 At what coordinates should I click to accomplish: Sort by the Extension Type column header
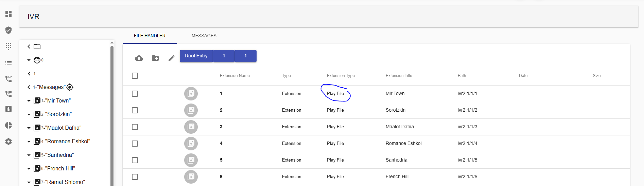click(x=341, y=76)
